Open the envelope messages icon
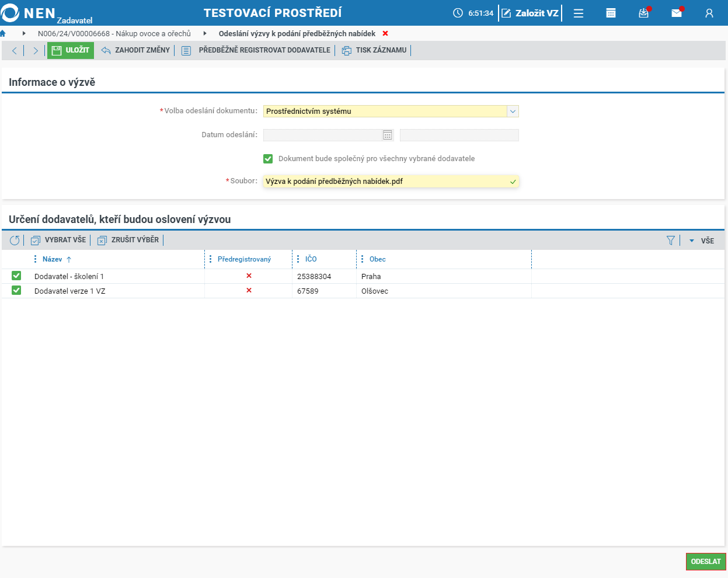728x578 pixels. point(677,13)
